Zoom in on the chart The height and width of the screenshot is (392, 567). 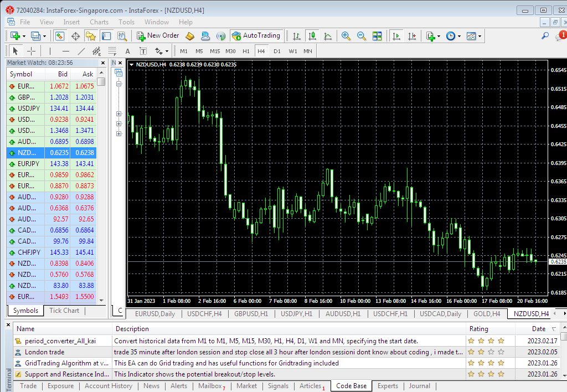tap(346, 36)
